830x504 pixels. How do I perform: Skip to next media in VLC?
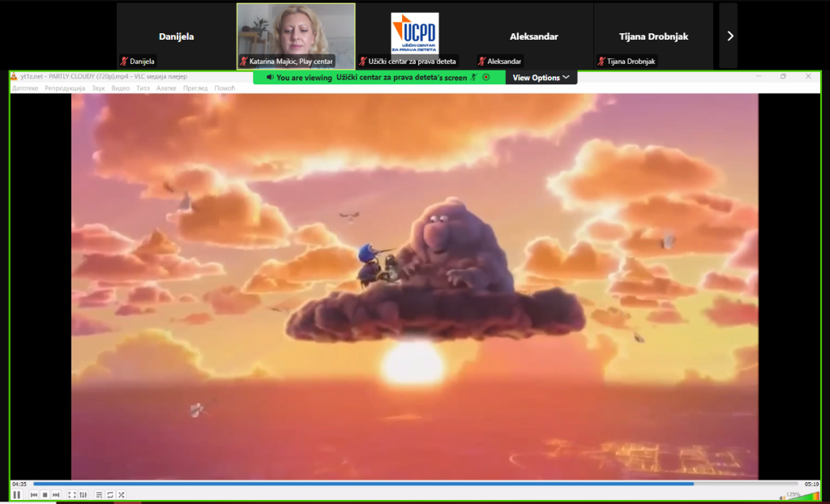56,494
